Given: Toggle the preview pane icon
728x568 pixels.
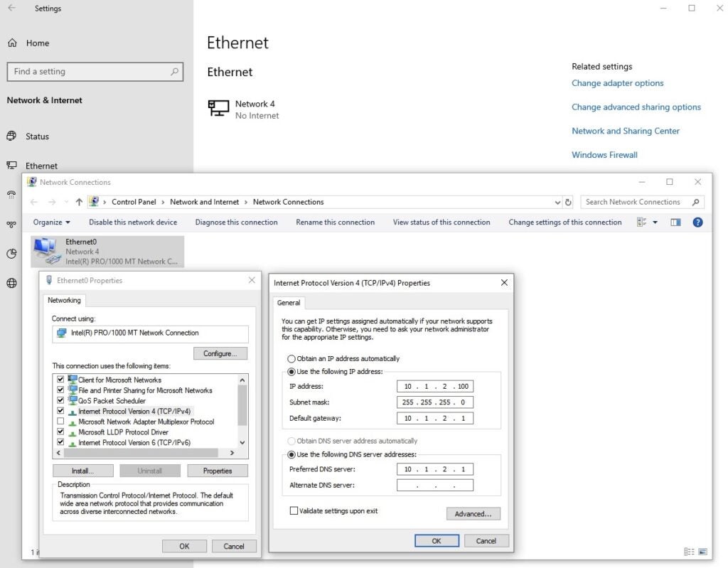Looking at the screenshot, I should pos(675,223).
